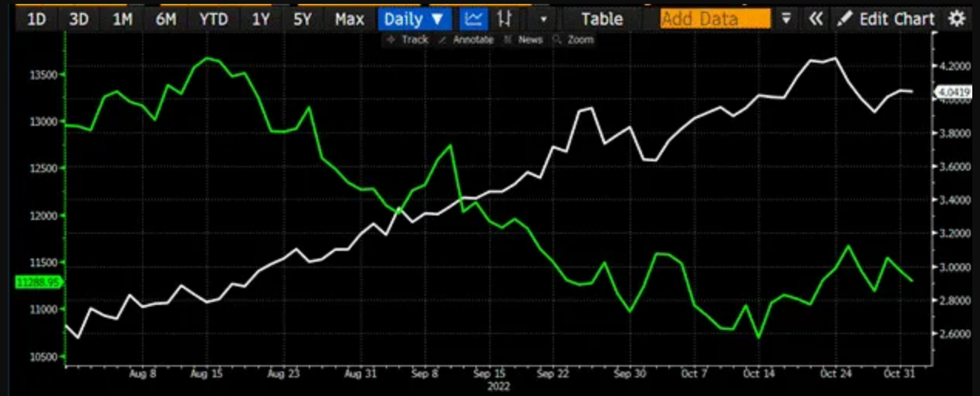Open chart settings gear icon
Screen dimensions: 980x396
[x=957, y=19]
